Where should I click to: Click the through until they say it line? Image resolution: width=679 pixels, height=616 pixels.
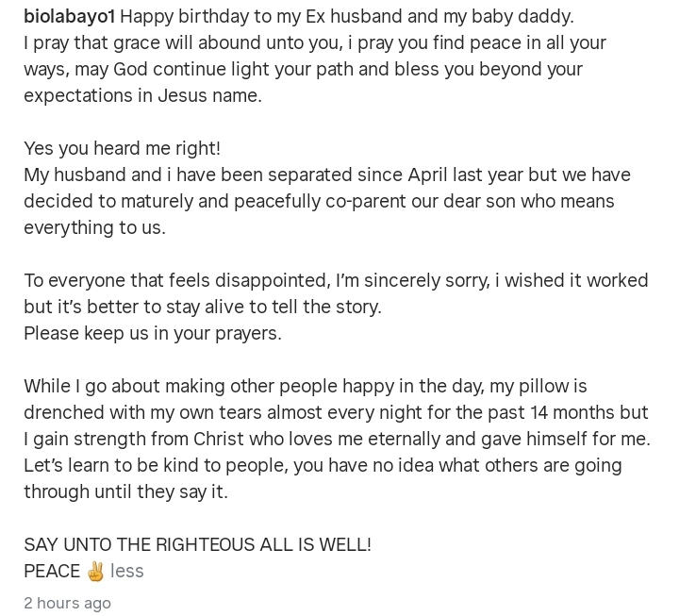tap(125, 491)
